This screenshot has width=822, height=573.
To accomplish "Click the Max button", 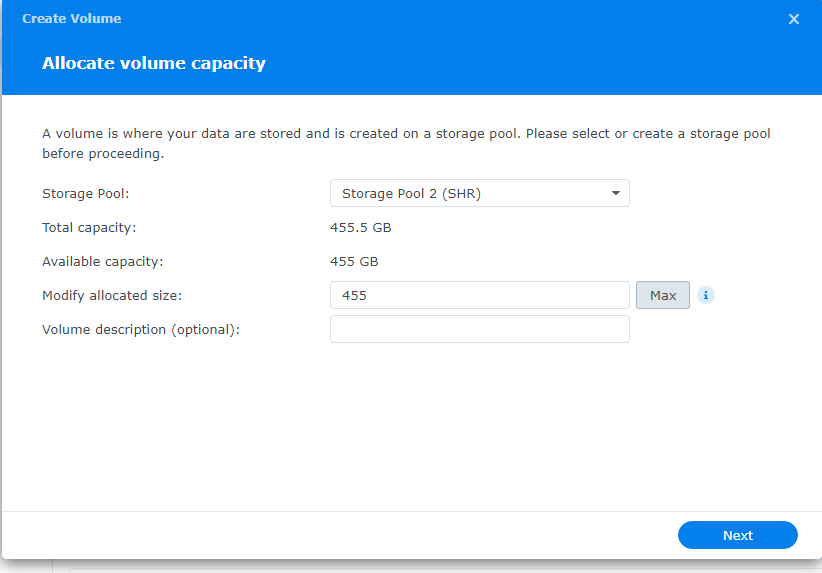I will 663,295.
